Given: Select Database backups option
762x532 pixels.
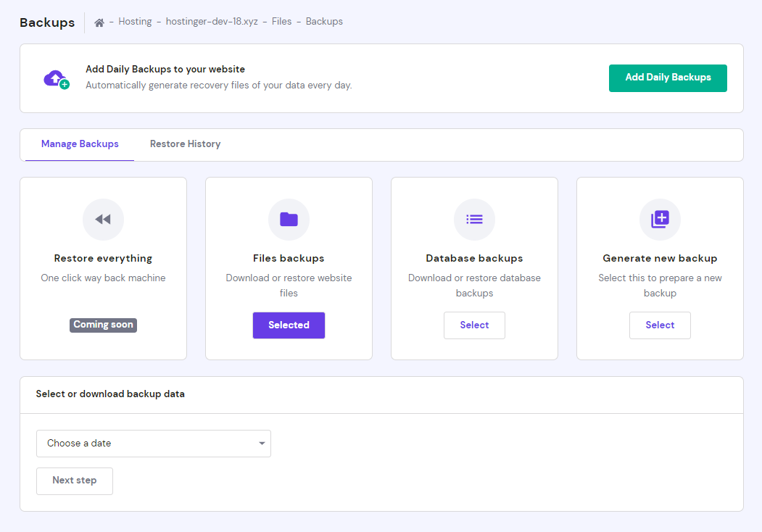Looking at the screenshot, I should tap(474, 325).
